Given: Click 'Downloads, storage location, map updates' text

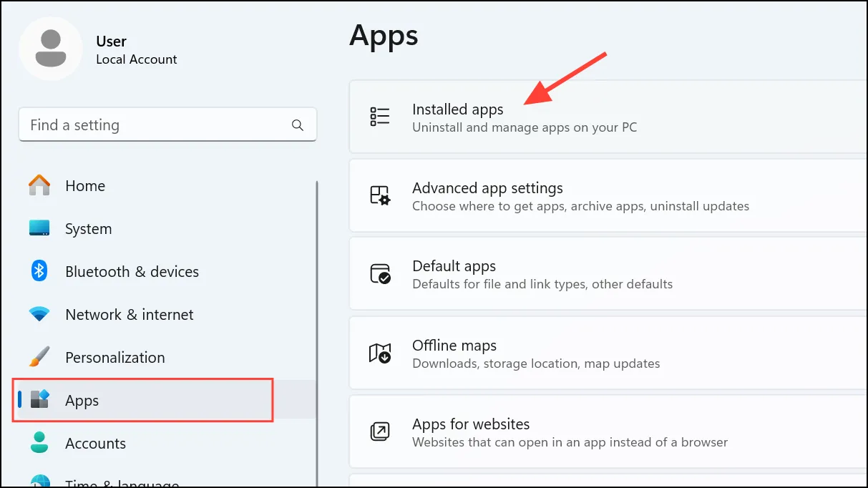Looking at the screenshot, I should coord(536,363).
